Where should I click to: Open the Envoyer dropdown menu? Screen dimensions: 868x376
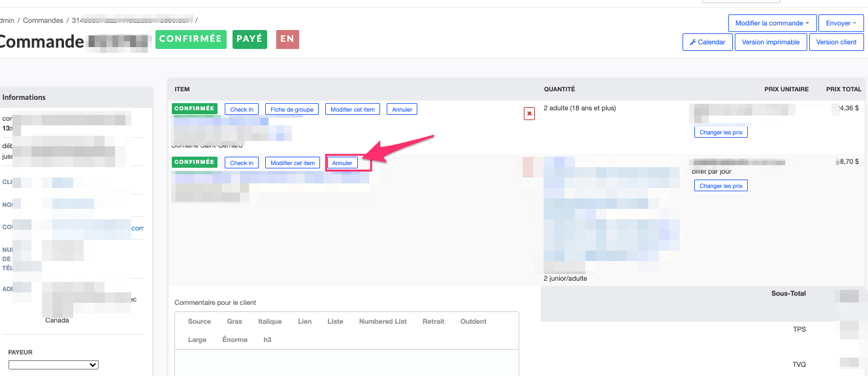click(x=841, y=23)
